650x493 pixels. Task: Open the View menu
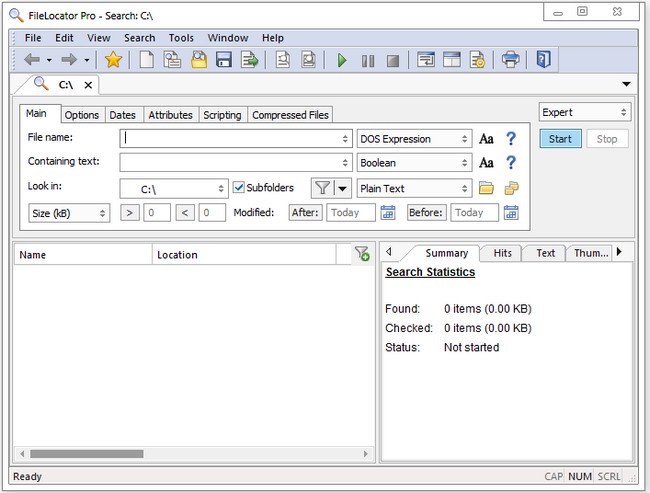(99, 38)
